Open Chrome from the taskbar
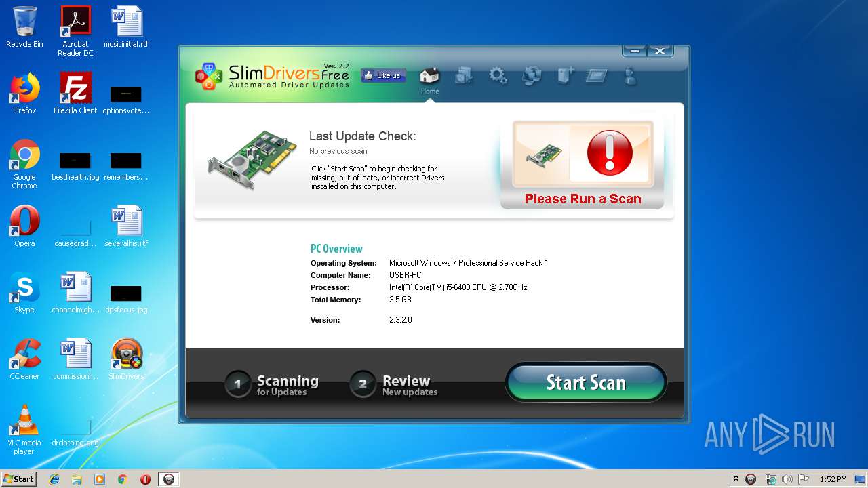This screenshot has height=488, width=868. click(123, 479)
